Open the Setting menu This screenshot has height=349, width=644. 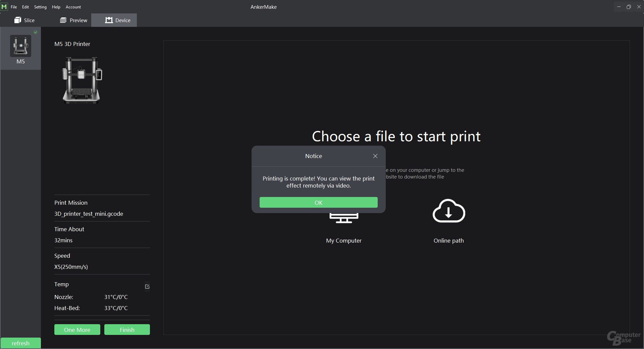click(x=40, y=7)
